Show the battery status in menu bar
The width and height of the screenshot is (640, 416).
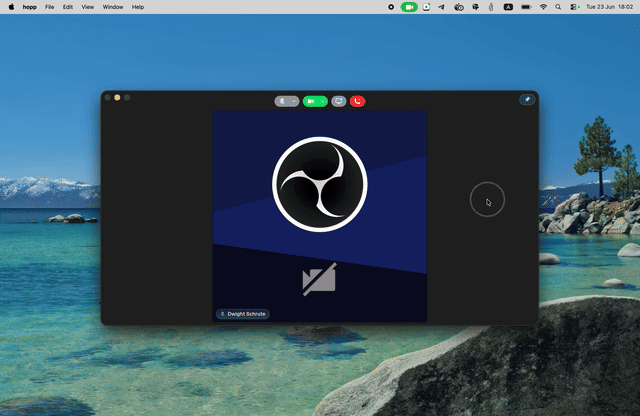tap(526, 7)
